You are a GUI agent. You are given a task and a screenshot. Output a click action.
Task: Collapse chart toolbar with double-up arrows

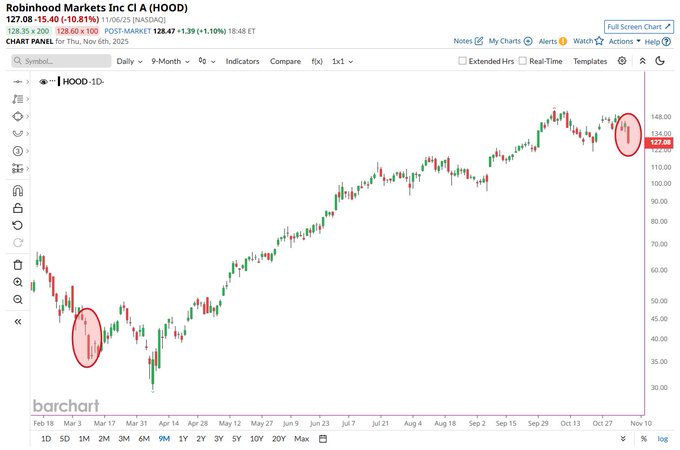[x=642, y=61]
